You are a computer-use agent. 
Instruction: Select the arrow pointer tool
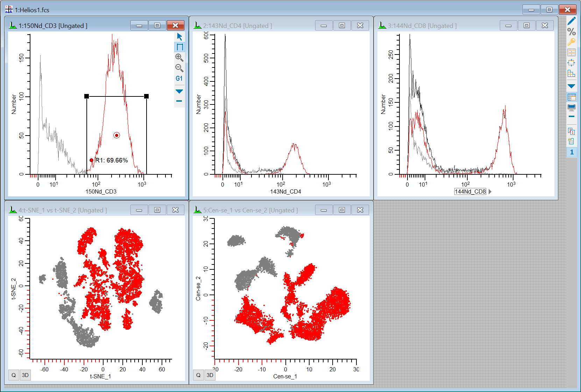click(x=179, y=37)
